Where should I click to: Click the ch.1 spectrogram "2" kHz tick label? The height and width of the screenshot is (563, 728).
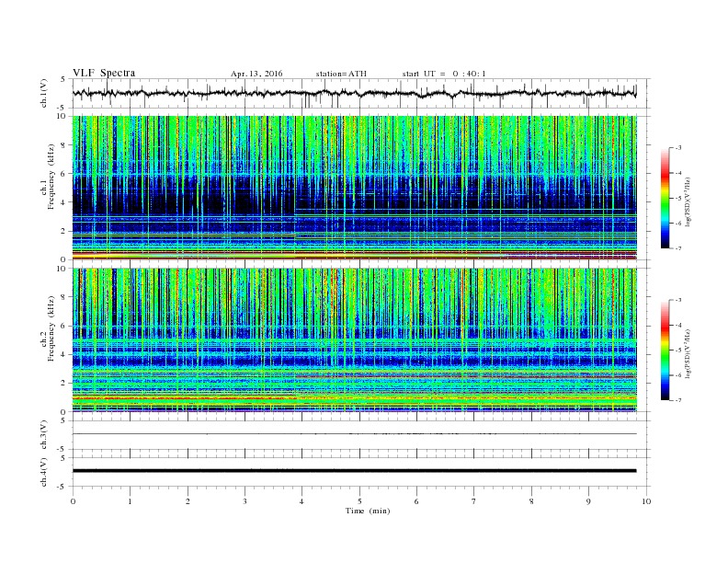[64, 231]
